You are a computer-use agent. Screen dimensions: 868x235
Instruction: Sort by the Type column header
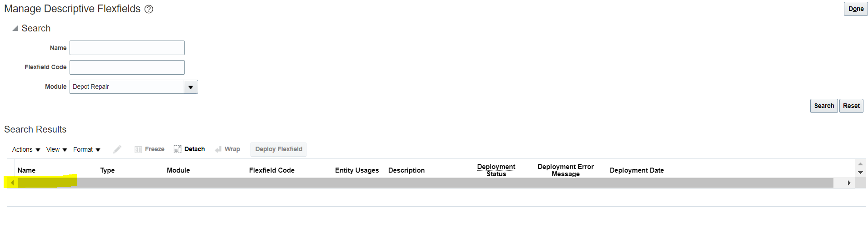click(x=107, y=170)
